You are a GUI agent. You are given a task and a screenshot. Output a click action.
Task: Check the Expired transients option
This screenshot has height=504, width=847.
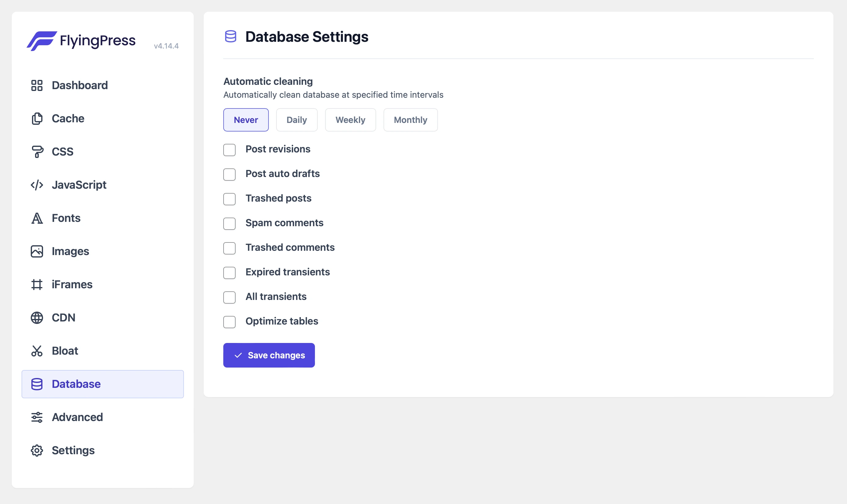pos(229,273)
